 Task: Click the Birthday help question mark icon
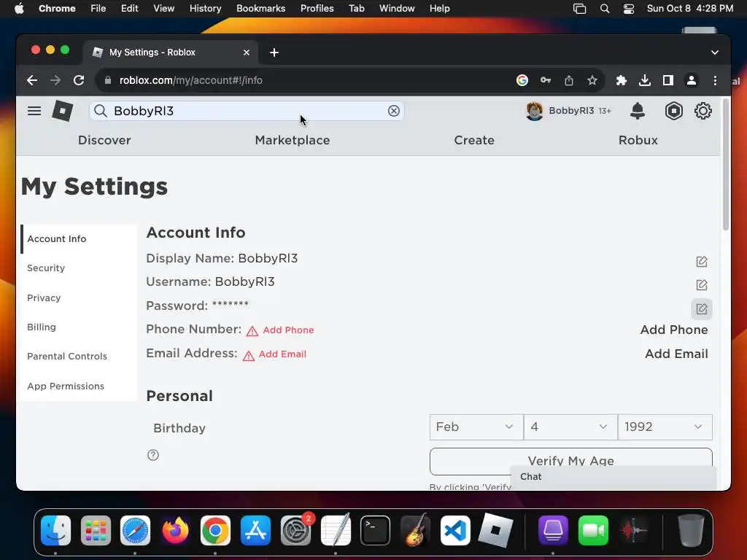pyautogui.click(x=153, y=455)
